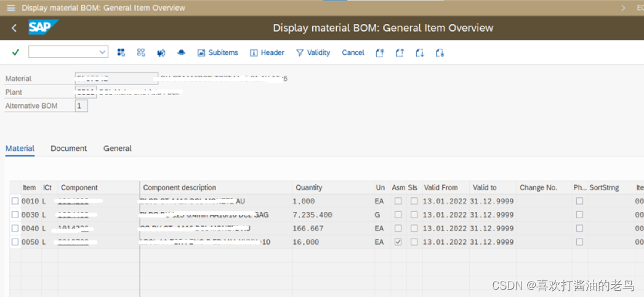This screenshot has width=644, height=297.
Task: Click the binoculars find icon
Action: (x=161, y=52)
